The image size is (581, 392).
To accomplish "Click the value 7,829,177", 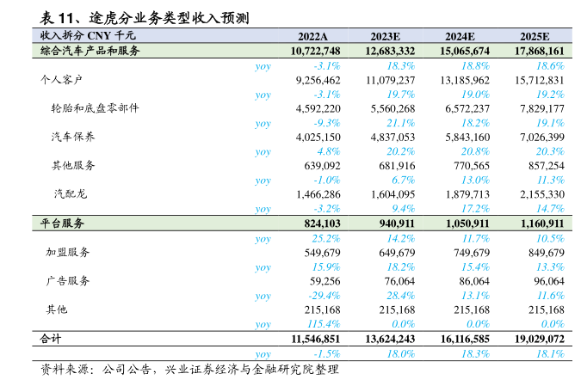I will (x=542, y=109).
